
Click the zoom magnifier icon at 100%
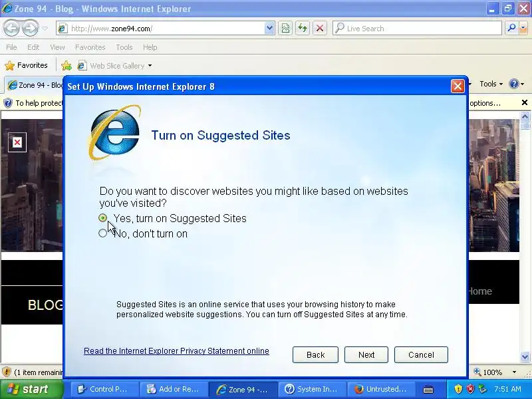[477, 372]
